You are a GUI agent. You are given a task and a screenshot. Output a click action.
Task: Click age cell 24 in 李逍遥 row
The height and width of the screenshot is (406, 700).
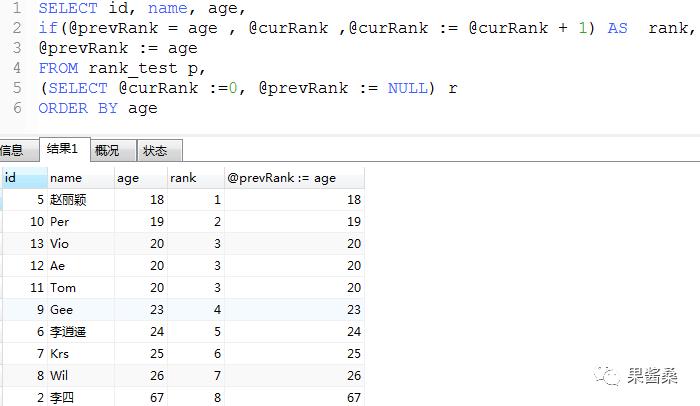point(141,331)
